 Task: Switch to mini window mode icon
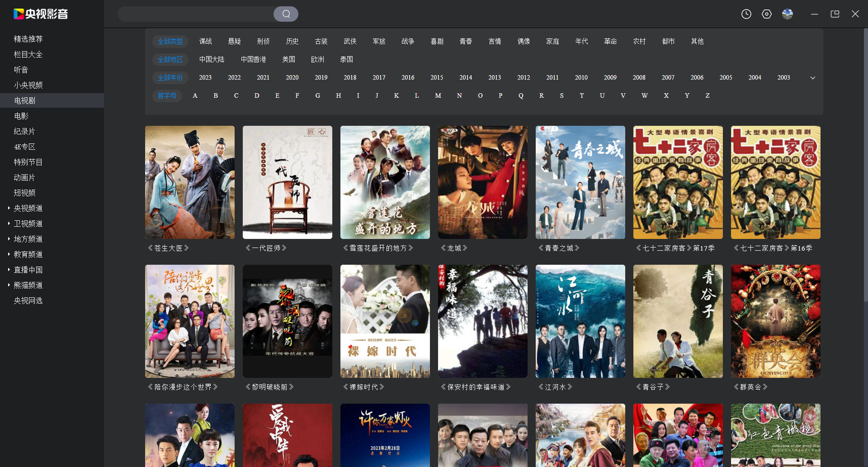(835, 14)
